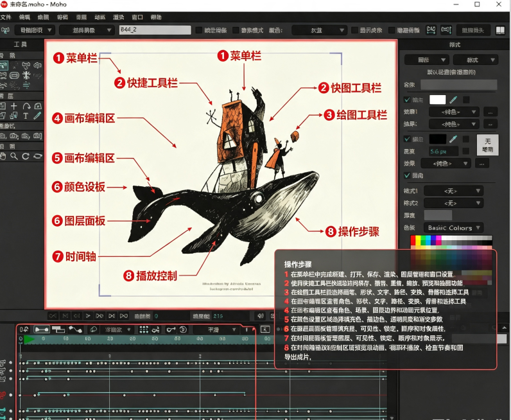
Task: Click the text button left of the book icon
Action: [473, 30]
